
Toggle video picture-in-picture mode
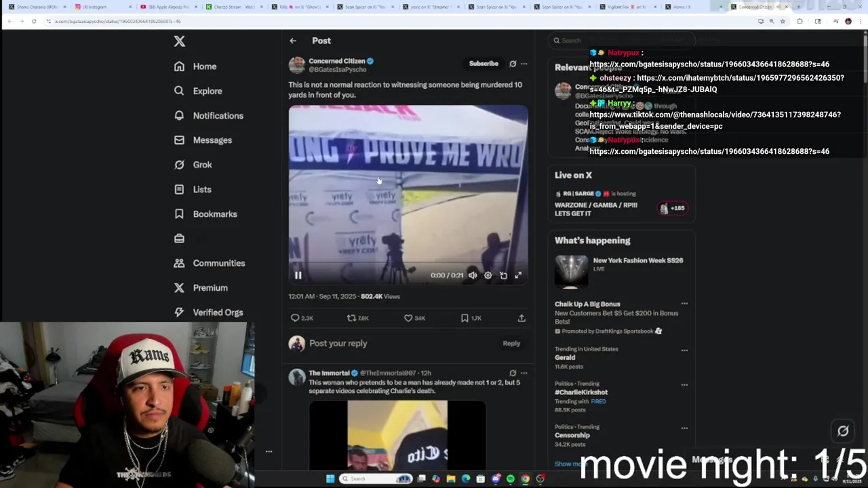tap(503, 275)
